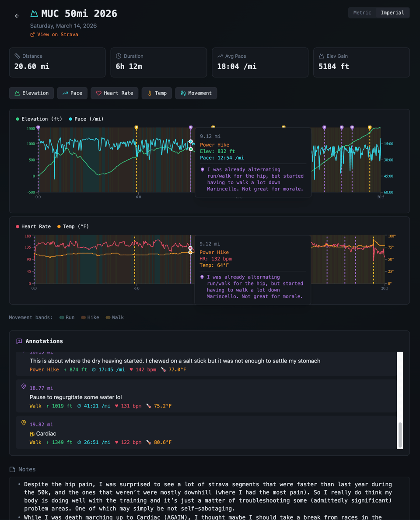This screenshot has height=520, width=420.
Task: Click the trend-arrow icon on the Avg Pace card
Action: coord(220,56)
